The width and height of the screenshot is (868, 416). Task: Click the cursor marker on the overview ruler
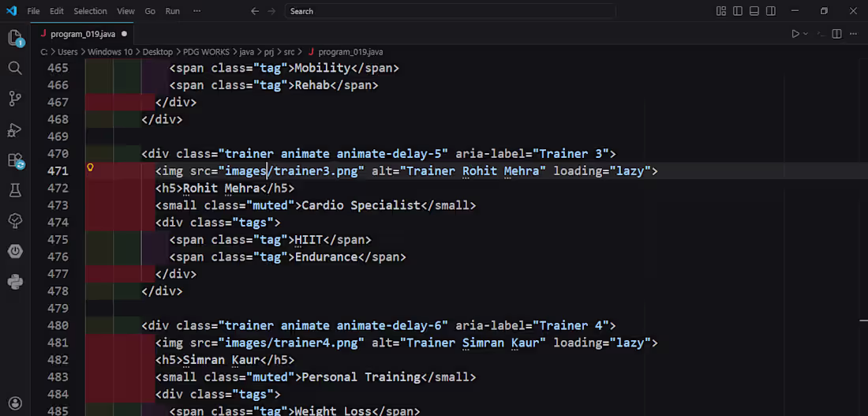[863, 320]
